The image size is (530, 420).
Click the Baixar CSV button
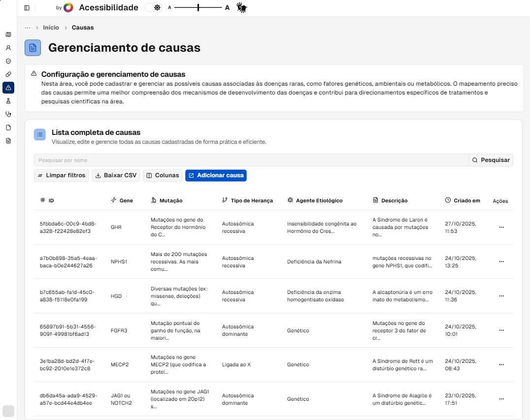(116, 175)
